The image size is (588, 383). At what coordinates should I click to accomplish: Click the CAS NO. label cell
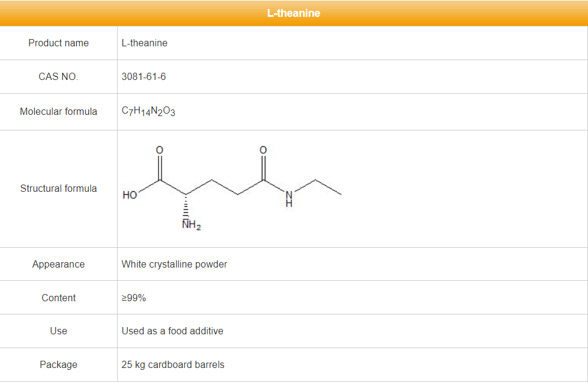(x=58, y=77)
